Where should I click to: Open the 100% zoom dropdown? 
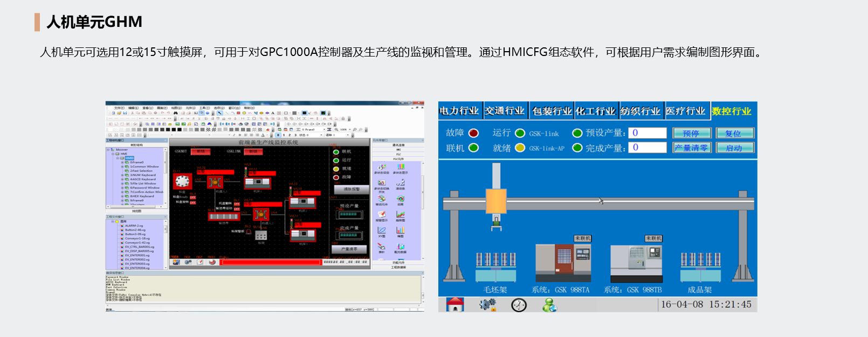350,130
